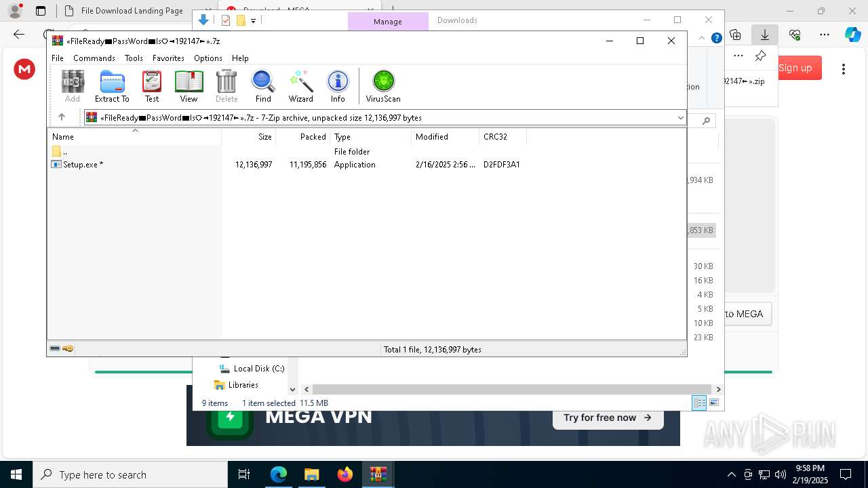Show hidden tray icons chevron
The height and width of the screenshot is (488, 868).
pyautogui.click(x=731, y=474)
